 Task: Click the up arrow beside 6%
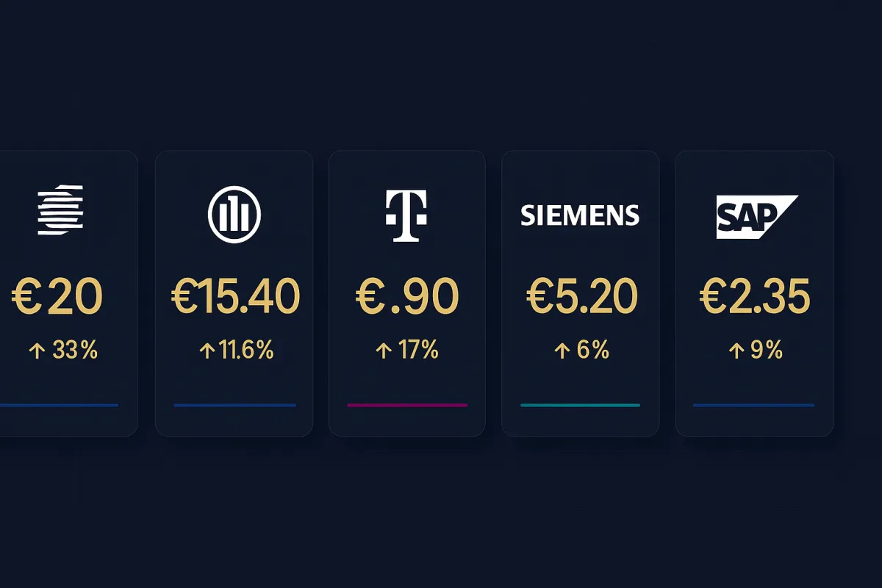562,351
